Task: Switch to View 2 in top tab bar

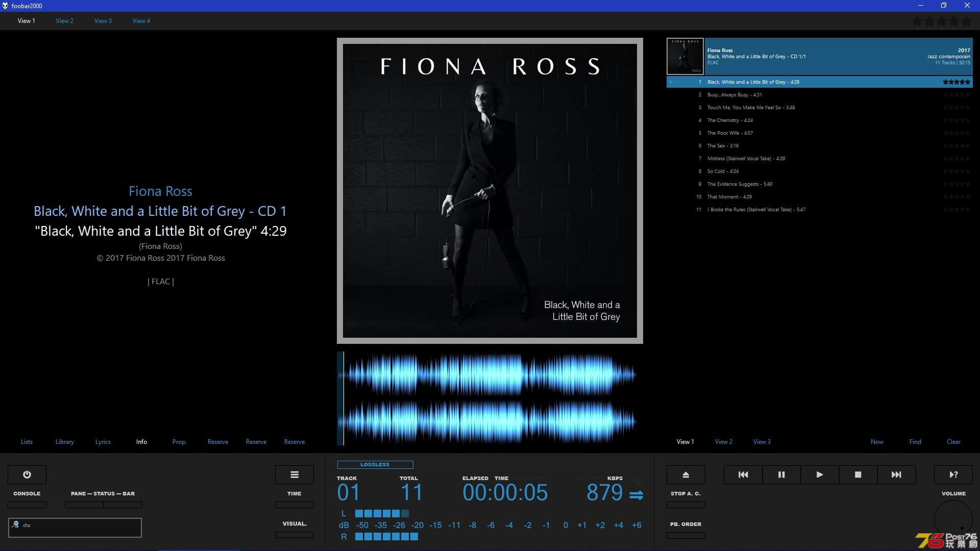Action: (65, 21)
